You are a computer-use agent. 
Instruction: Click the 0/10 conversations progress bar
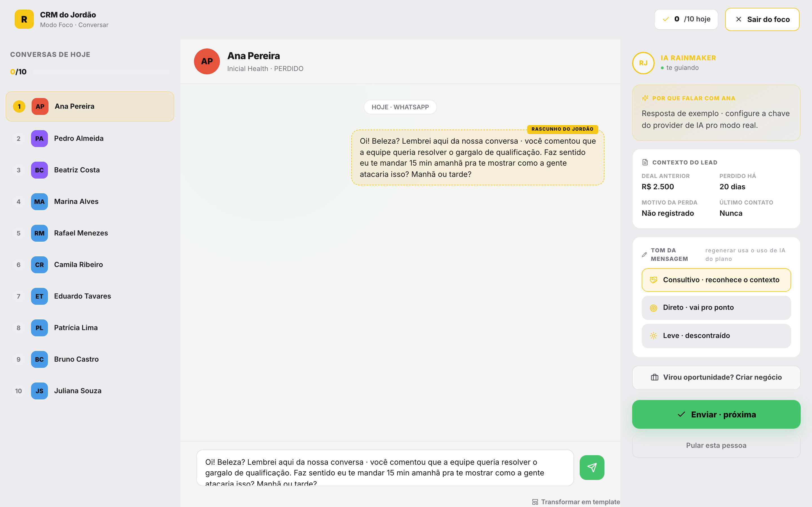coord(101,72)
